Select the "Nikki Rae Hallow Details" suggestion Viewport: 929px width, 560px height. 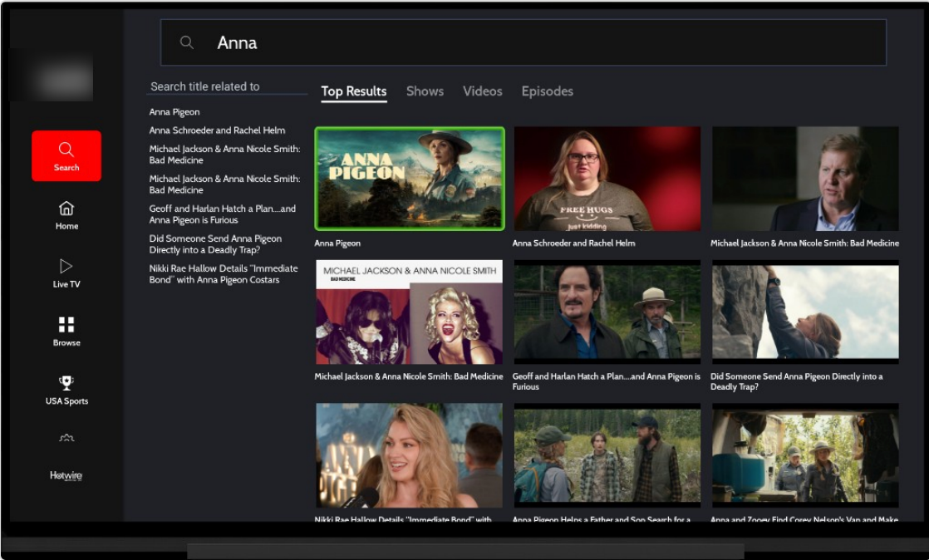(x=224, y=274)
